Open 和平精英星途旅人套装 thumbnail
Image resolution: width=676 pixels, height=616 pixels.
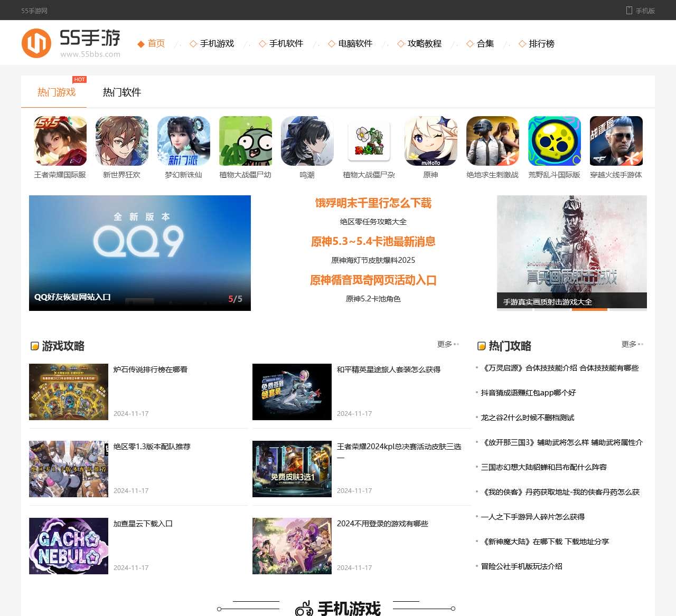coord(292,392)
